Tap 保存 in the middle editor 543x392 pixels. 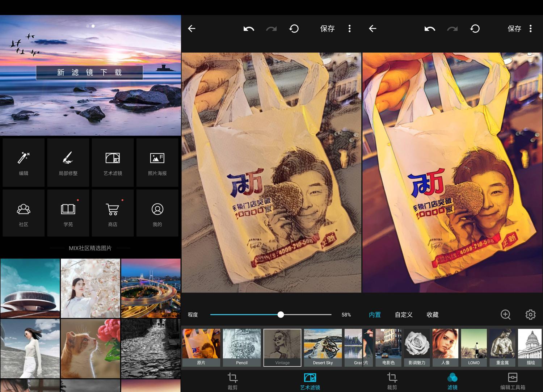[x=327, y=29]
